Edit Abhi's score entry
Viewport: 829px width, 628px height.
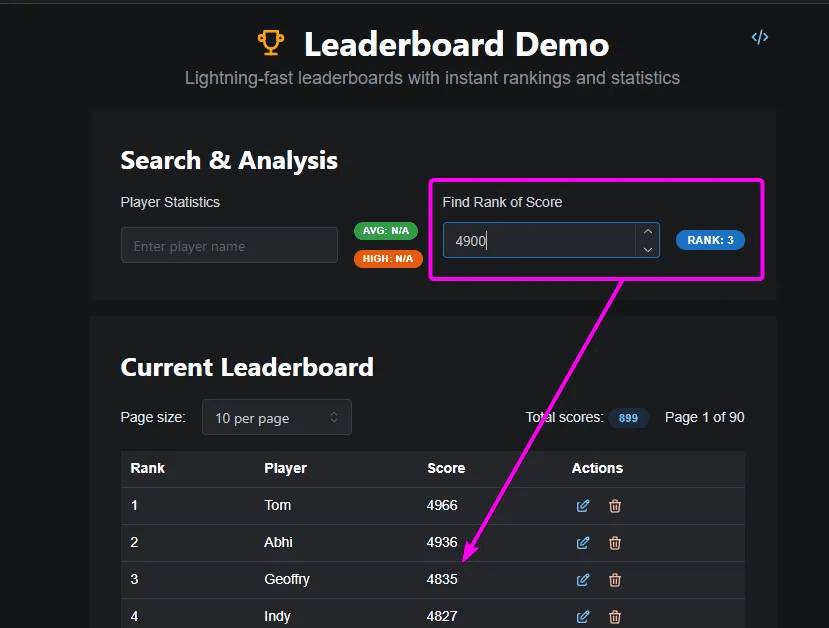coord(583,543)
